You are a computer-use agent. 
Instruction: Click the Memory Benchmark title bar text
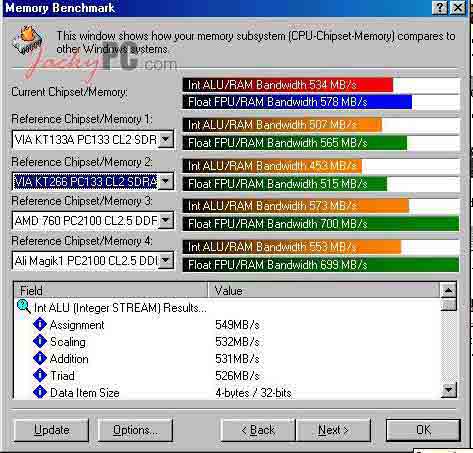[x=60, y=8]
